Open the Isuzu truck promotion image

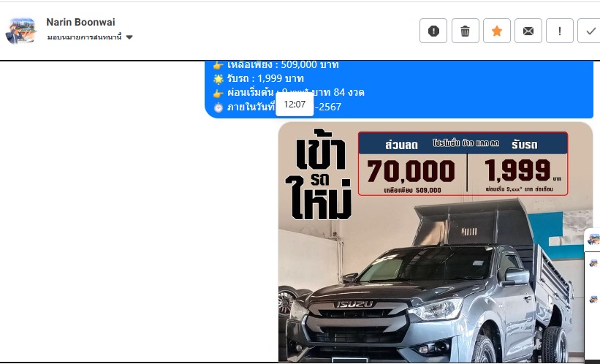point(436,242)
